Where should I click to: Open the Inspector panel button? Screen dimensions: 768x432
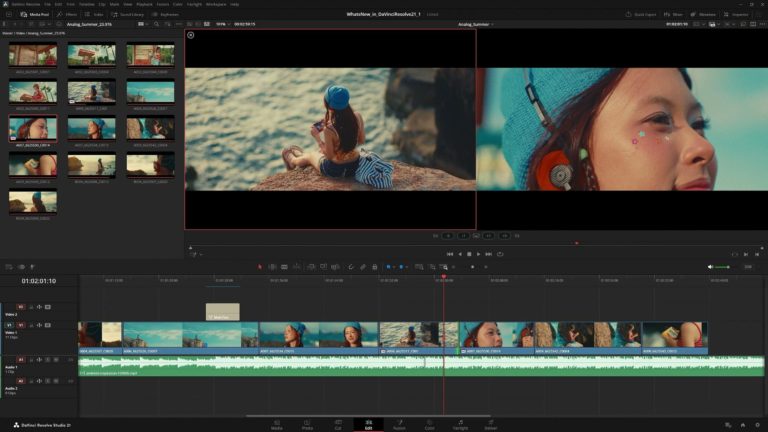click(x=737, y=15)
